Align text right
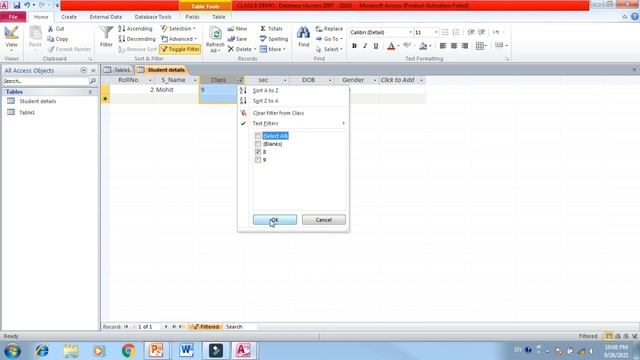This screenshot has width=640, height=360. point(464,46)
